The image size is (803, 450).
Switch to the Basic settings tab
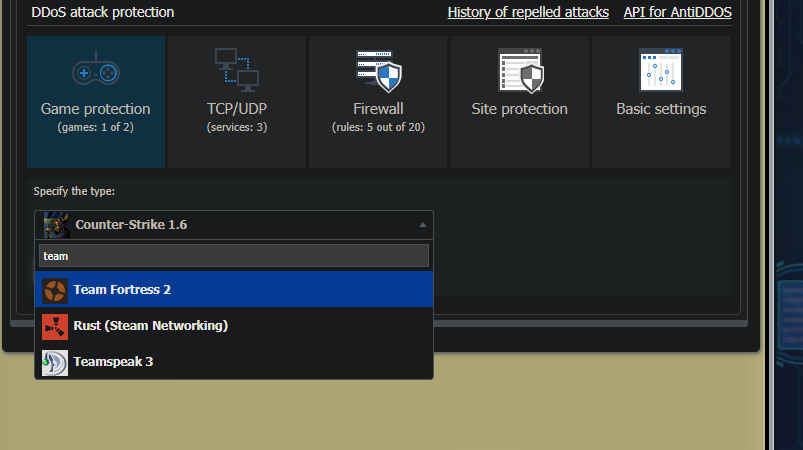click(x=661, y=102)
